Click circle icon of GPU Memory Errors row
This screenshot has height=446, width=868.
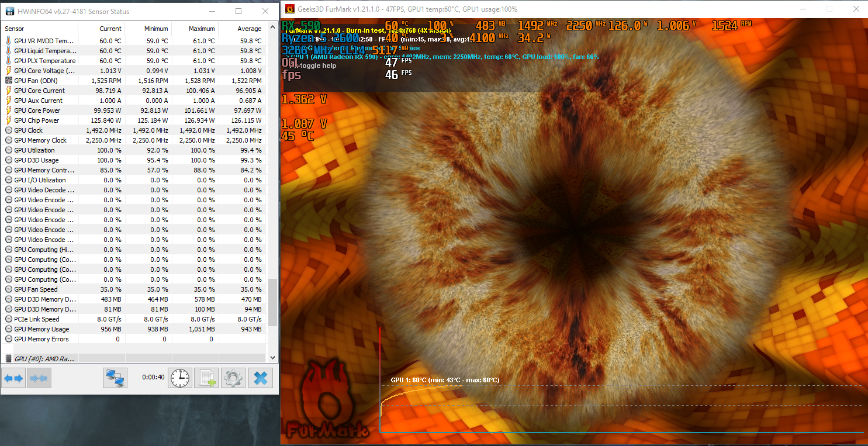pos(8,339)
